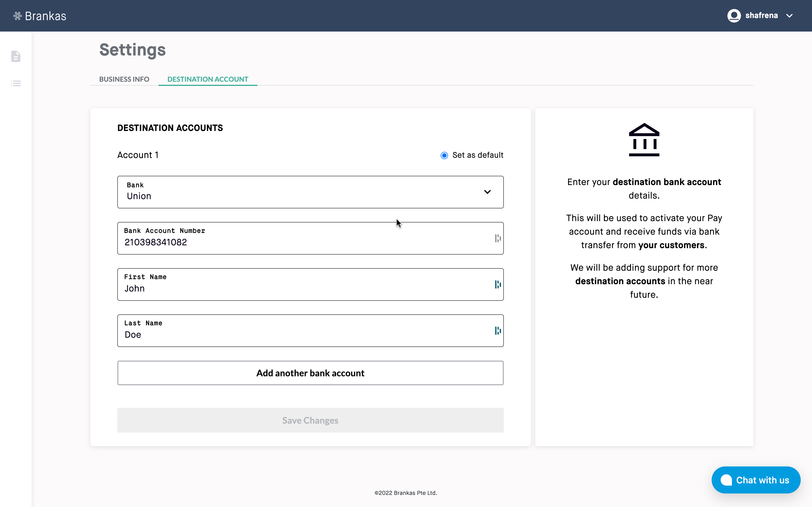The width and height of the screenshot is (812, 507).
Task: Expand the Bank dropdown showing Union
Action: click(x=302, y=192)
